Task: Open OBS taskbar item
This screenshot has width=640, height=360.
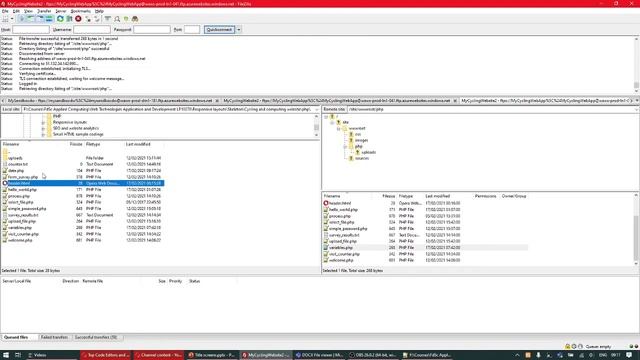Action: pos(374,355)
